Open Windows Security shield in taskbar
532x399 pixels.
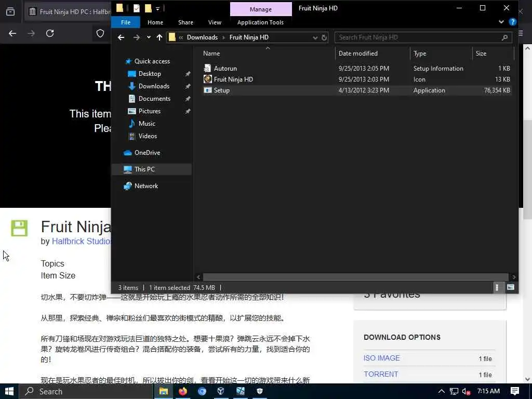pos(260,391)
